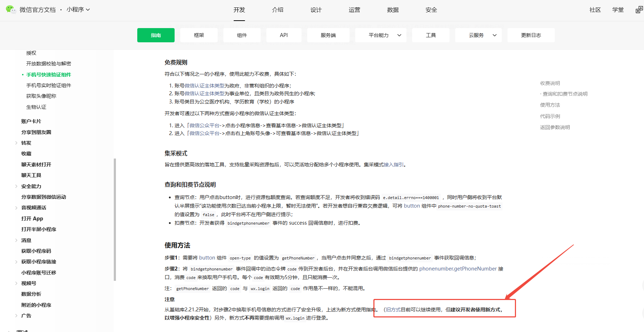
Task: Open 数据分析 in the sidebar
Action: click(x=31, y=294)
